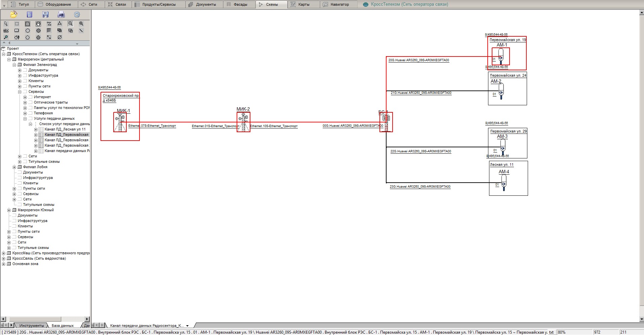Expand the Филиал Лобня node
The image size is (644, 335).
(x=14, y=167)
